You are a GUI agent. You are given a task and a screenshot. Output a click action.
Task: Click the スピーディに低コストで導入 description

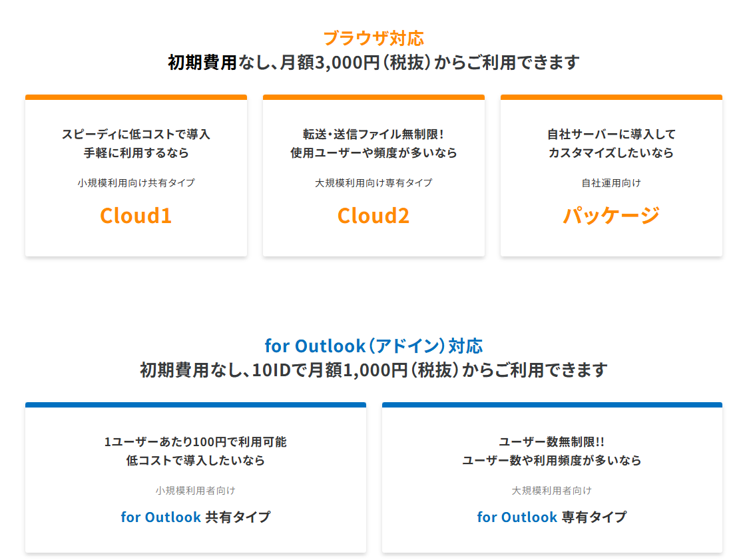136,134
